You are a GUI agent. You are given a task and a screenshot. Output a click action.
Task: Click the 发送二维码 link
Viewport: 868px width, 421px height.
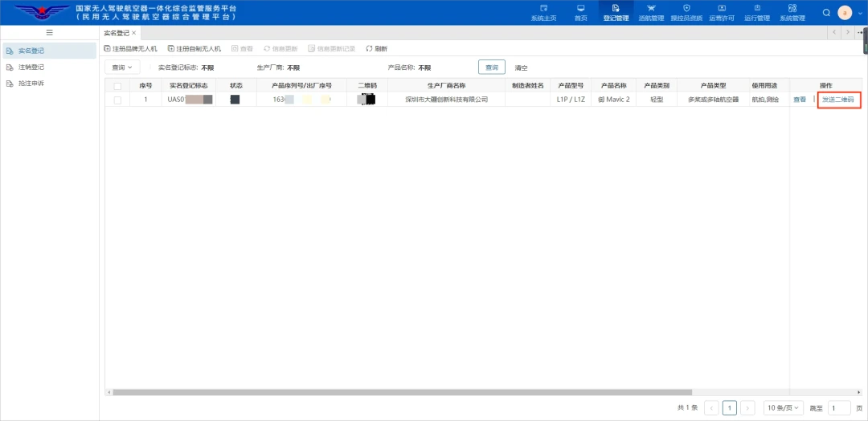pos(838,100)
